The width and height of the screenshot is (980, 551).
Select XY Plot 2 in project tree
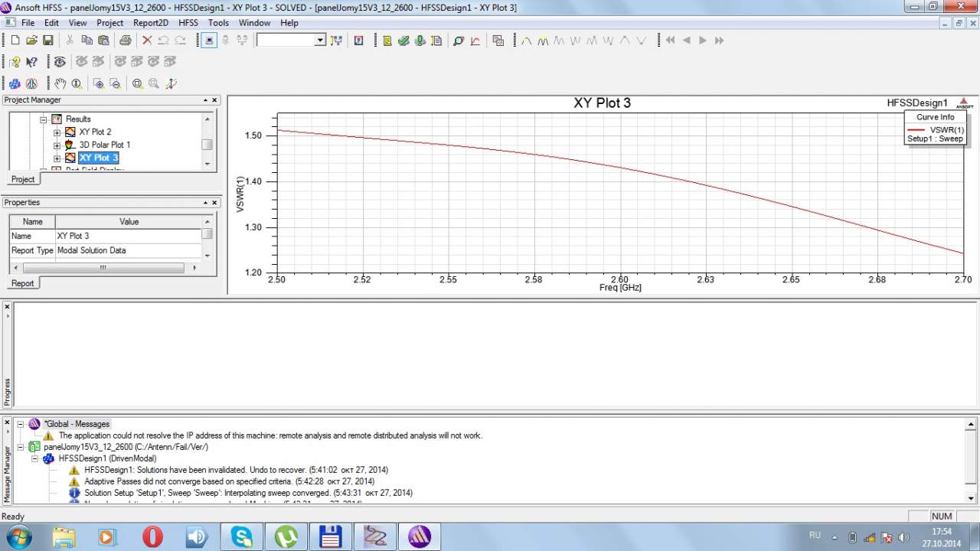coord(95,132)
